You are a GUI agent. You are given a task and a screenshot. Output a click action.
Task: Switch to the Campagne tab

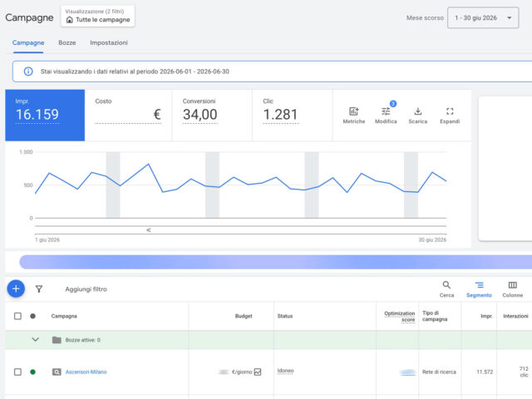(28, 42)
